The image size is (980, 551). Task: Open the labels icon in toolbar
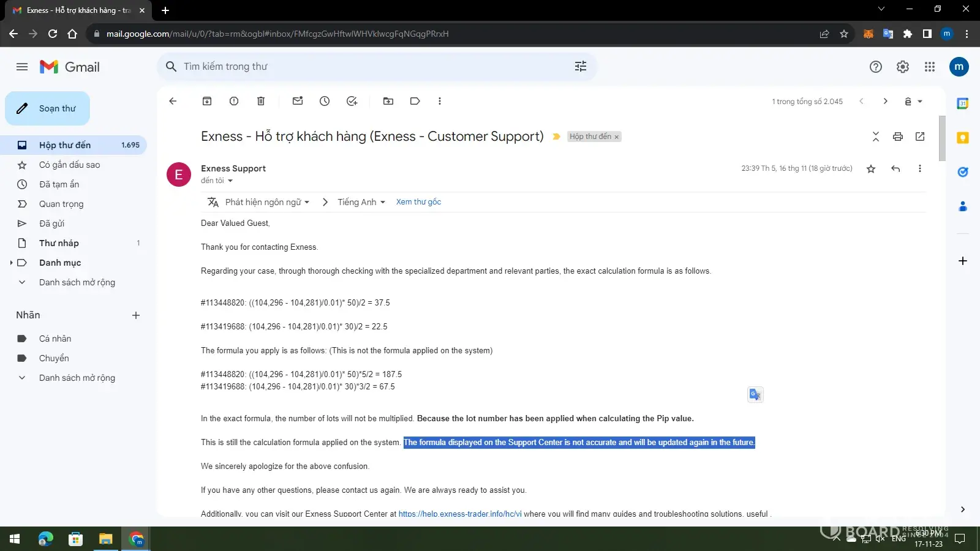(x=415, y=101)
